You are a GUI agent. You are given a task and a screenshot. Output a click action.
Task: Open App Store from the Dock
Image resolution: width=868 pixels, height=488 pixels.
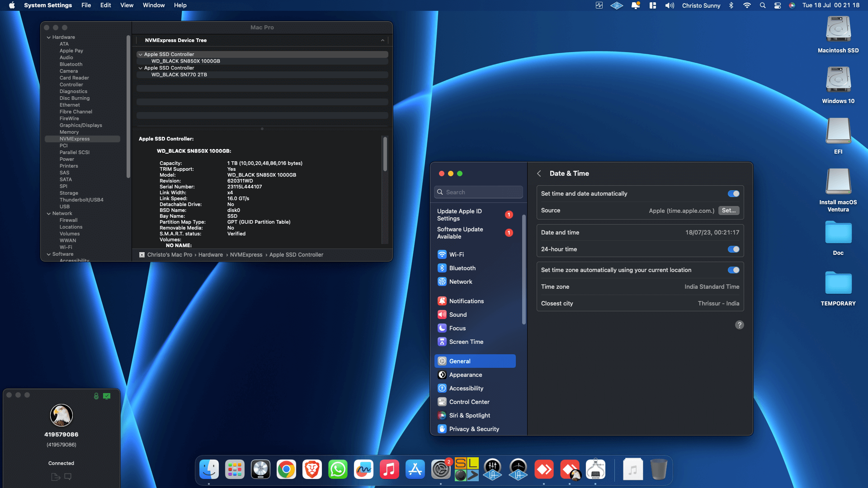[x=415, y=470]
